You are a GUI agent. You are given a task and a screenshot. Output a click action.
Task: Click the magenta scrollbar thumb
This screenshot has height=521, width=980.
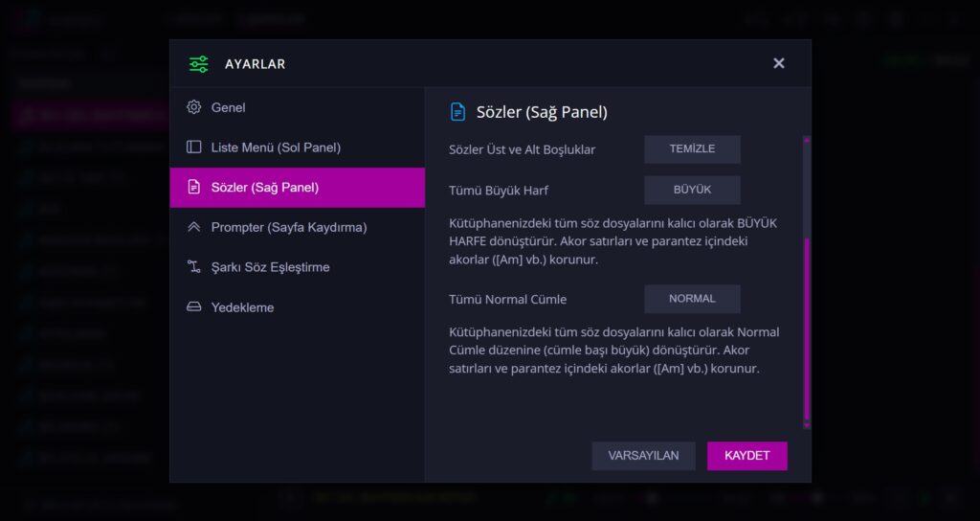coord(806,329)
